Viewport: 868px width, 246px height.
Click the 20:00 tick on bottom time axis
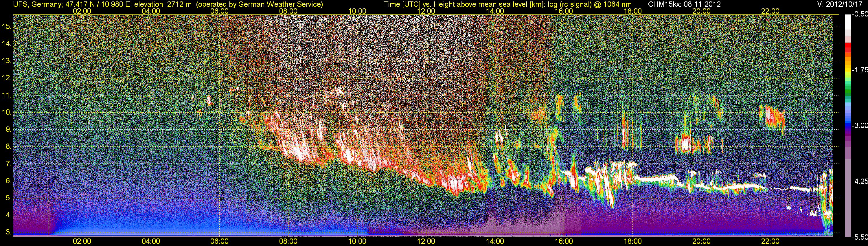tap(702, 241)
